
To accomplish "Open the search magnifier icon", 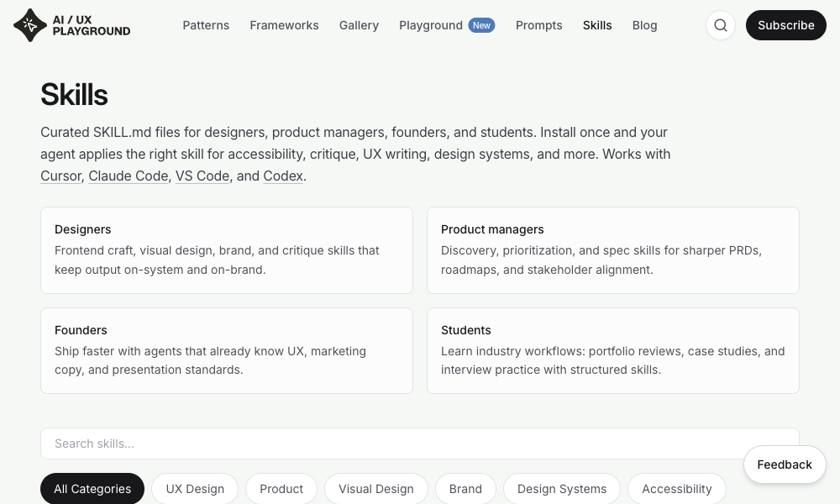I will [x=721, y=25].
